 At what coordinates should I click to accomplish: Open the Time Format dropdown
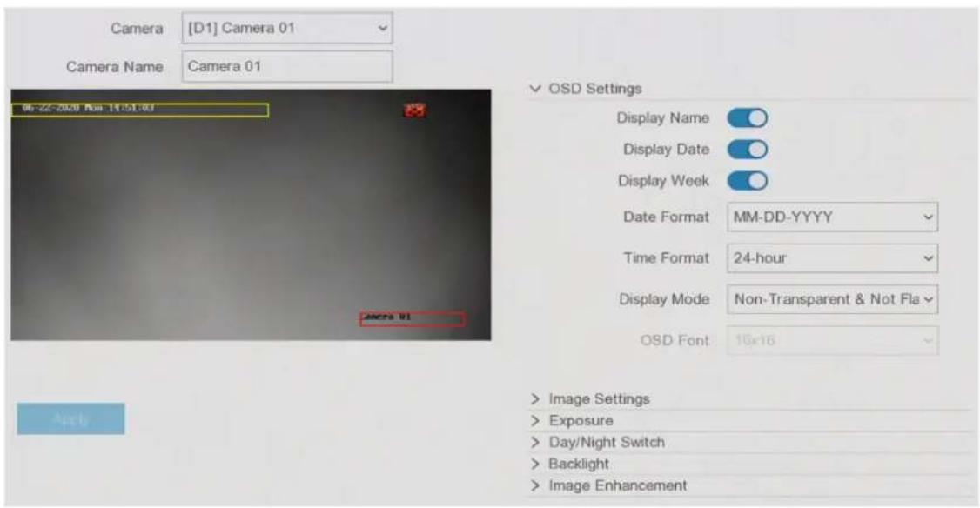(x=832, y=258)
